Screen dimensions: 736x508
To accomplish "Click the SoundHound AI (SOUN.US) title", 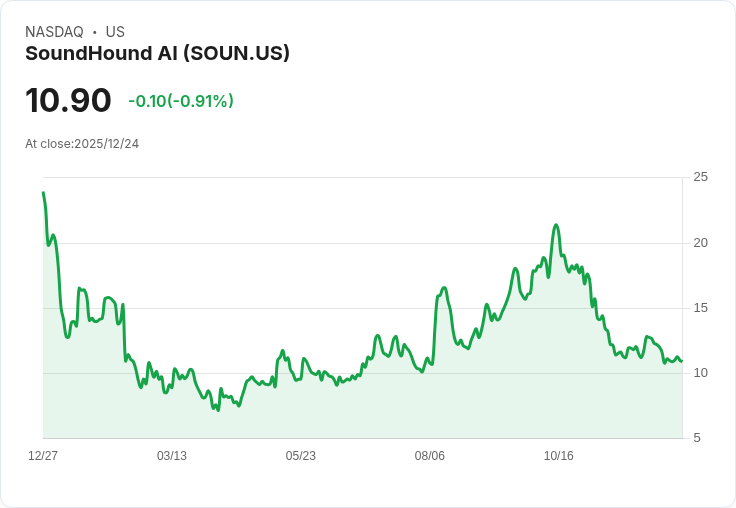I will (x=157, y=54).
